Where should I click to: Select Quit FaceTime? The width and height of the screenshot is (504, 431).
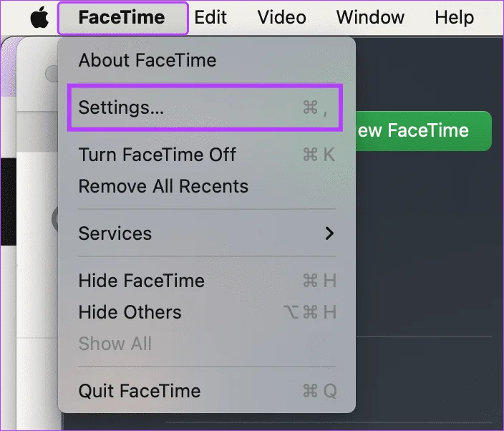click(x=206, y=391)
